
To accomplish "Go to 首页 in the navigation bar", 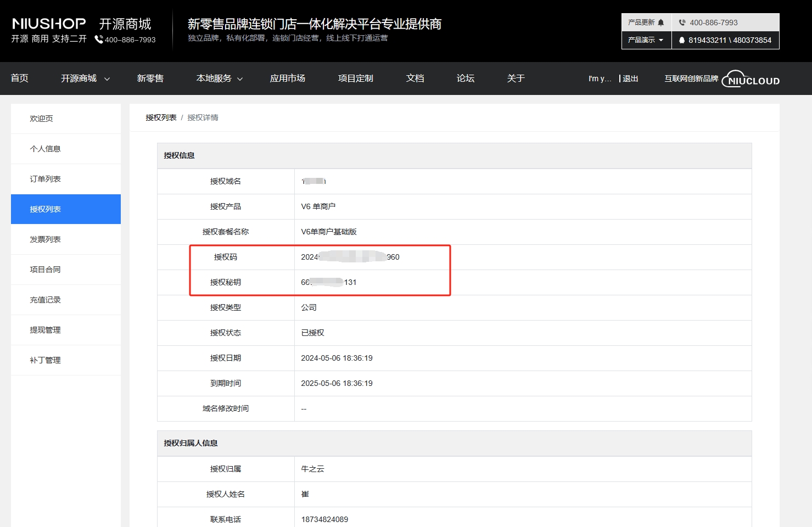I will (20, 79).
